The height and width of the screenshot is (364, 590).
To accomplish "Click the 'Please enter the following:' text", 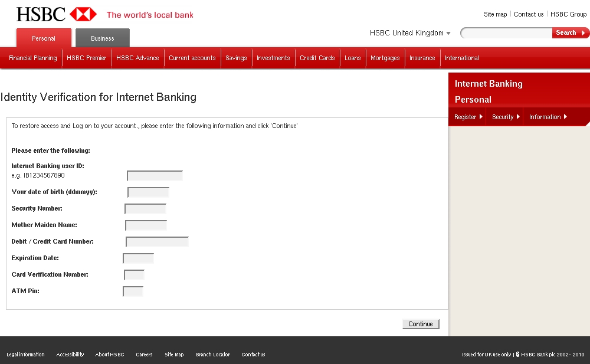I will tap(51, 150).
